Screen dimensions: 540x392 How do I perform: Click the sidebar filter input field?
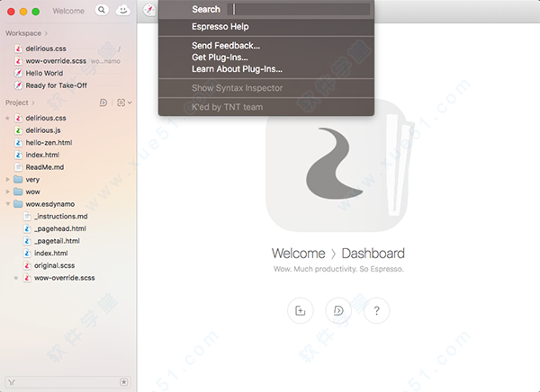pyautogui.click(x=67, y=382)
